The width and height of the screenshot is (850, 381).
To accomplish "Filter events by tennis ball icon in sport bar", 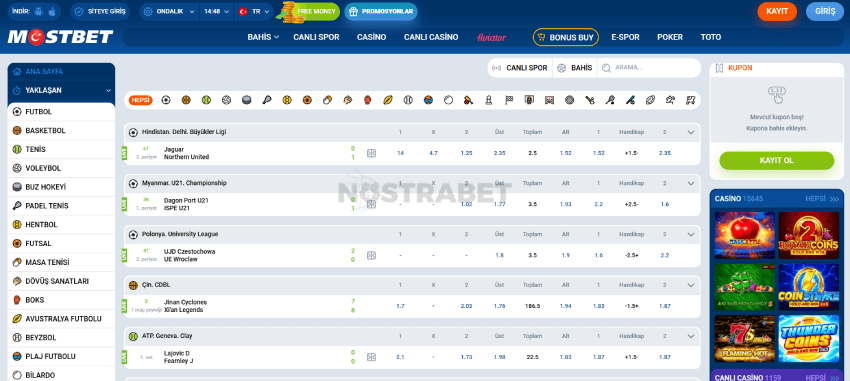I will (x=206, y=100).
